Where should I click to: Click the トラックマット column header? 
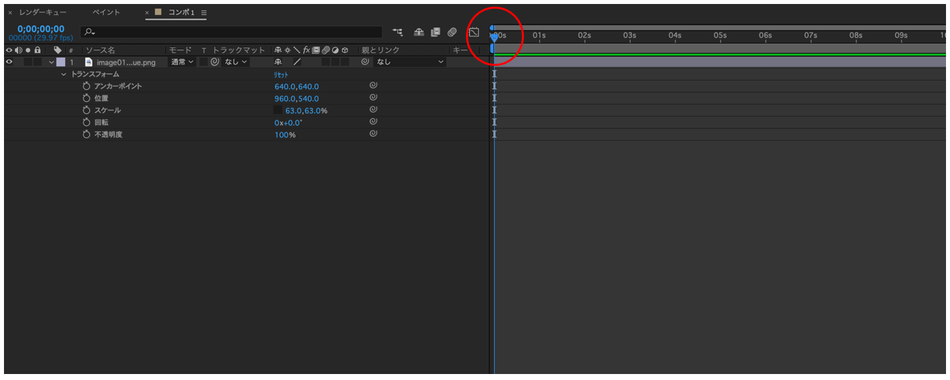[x=239, y=50]
